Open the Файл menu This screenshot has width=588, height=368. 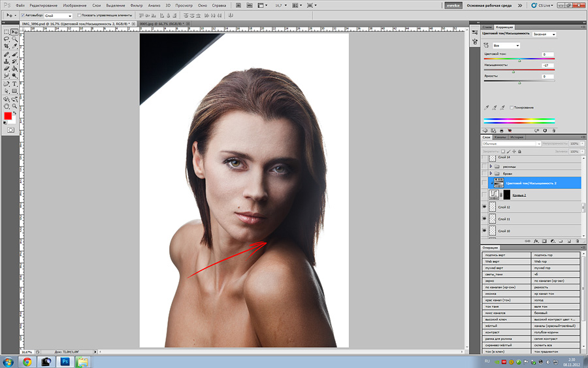[x=20, y=6]
